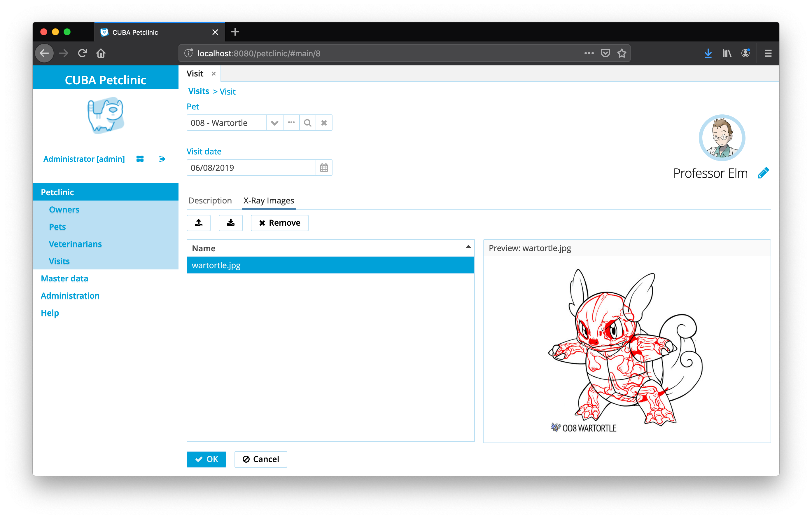The width and height of the screenshot is (812, 519).
Task: Go back via the Visits breadcrumb link
Action: (199, 91)
